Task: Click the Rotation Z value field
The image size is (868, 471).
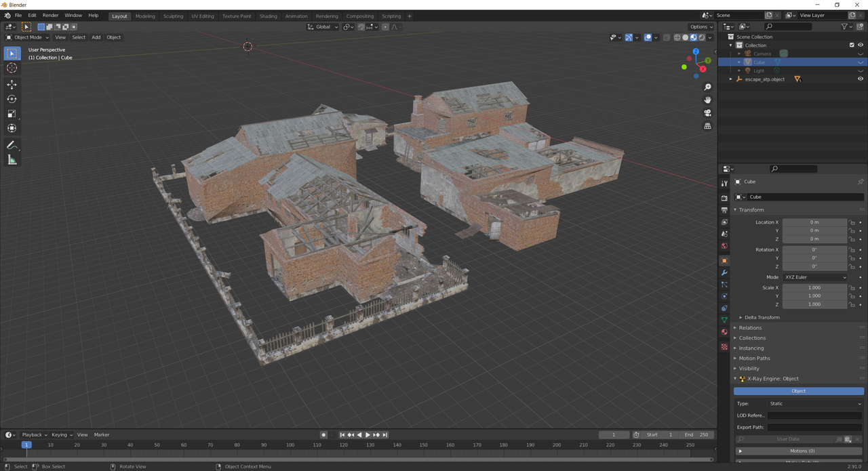Action: click(x=815, y=266)
